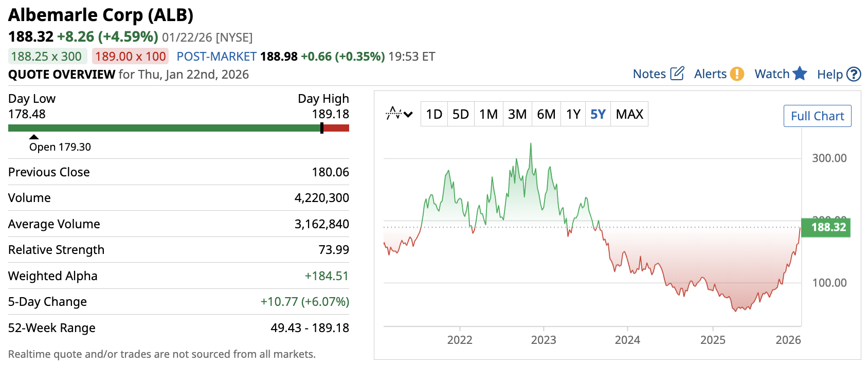Switch chart to 1M range
868x366 pixels.
[488, 114]
